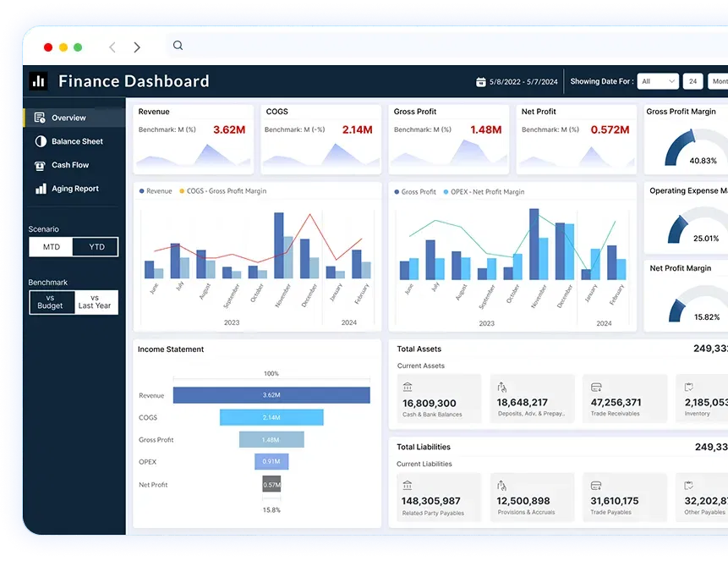Open the Month dropdown in the header
Viewport: 728px width, 561px height.
coord(718,81)
